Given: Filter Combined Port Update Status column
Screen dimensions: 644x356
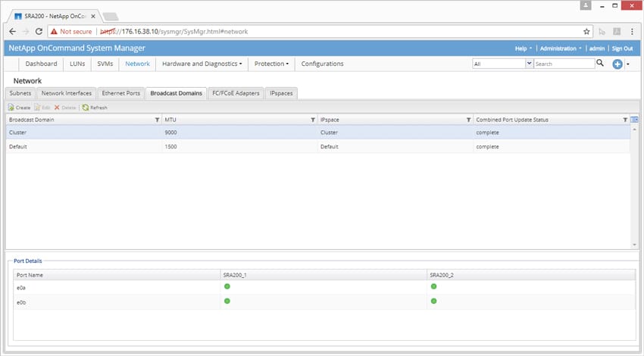Looking at the screenshot, I should [625, 120].
